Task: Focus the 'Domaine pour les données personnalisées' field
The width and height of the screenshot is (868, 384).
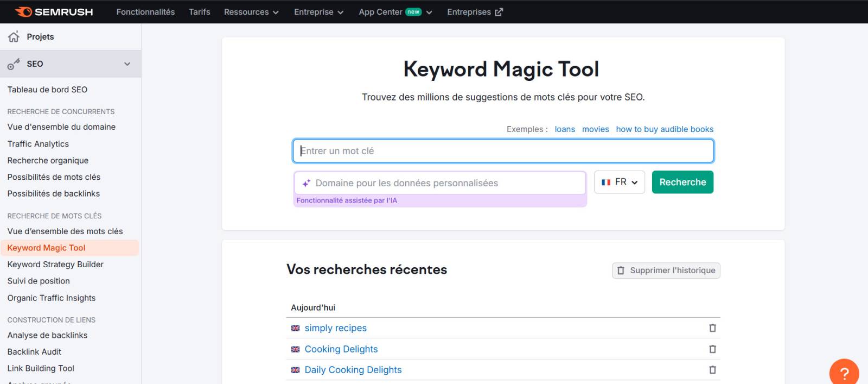Action: [440, 183]
